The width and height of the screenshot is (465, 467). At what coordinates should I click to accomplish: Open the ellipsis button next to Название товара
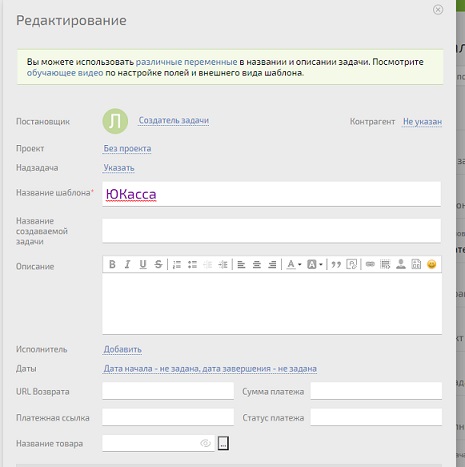(x=223, y=443)
